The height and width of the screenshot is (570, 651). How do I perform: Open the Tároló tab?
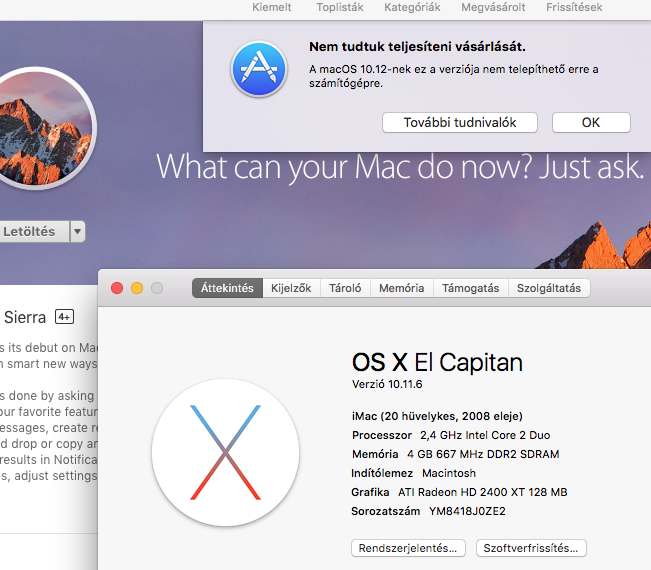[345, 288]
